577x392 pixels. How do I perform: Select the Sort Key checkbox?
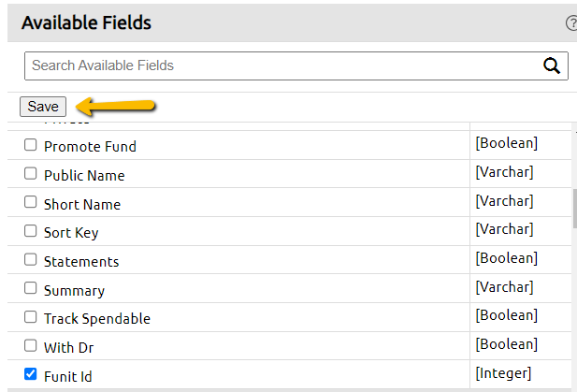pyautogui.click(x=31, y=231)
